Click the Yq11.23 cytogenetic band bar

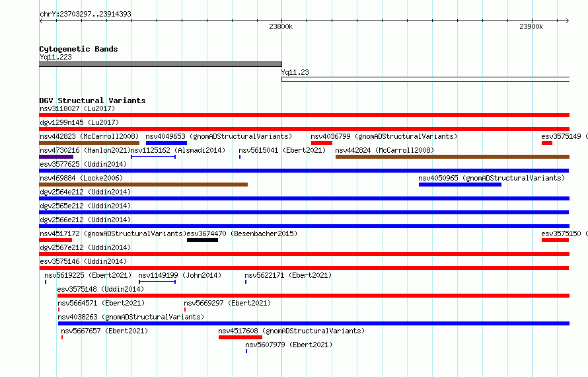425,79
